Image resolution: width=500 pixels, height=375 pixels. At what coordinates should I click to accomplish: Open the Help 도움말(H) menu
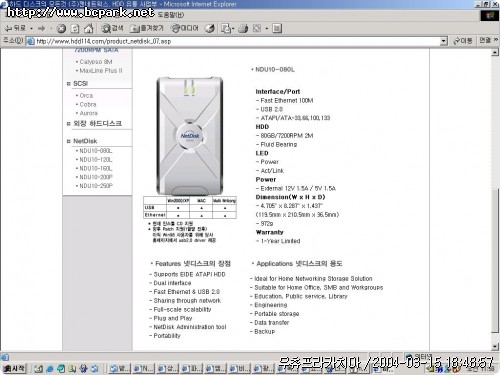(171, 15)
